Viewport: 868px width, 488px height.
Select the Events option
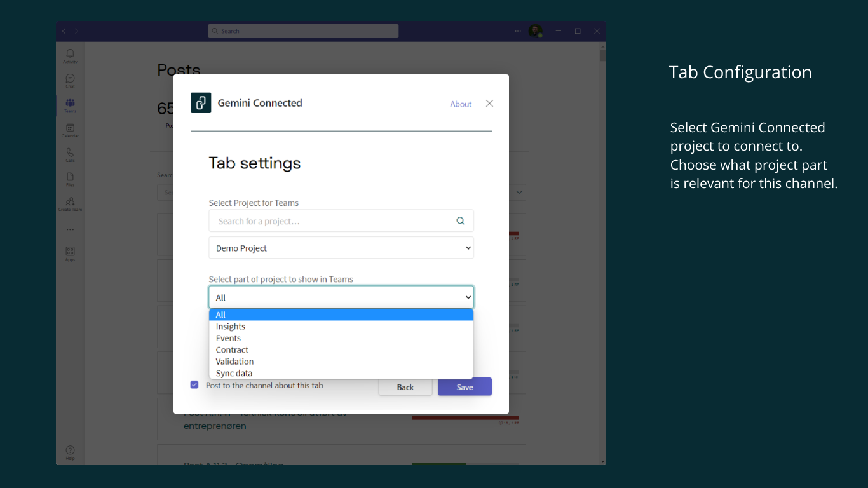pyautogui.click(x=341, y=338)
